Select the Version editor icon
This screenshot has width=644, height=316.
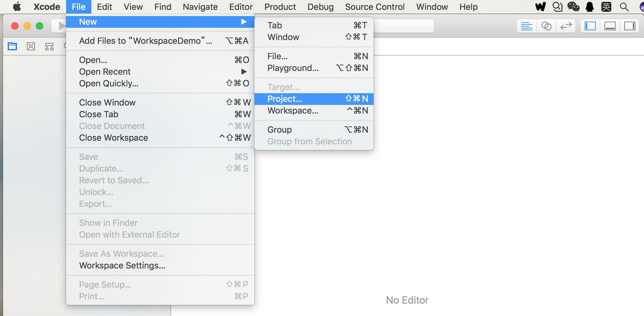(x=566, y=26)
